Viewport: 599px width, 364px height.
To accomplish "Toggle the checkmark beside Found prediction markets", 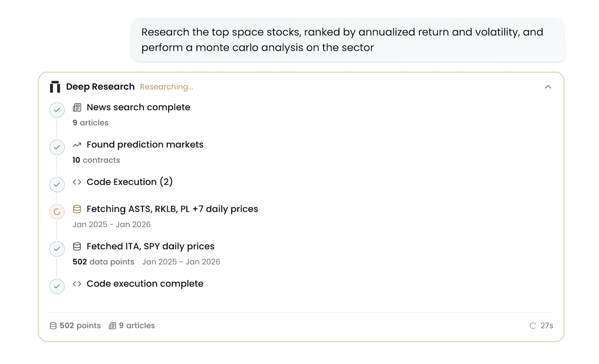I will (57, 147).
